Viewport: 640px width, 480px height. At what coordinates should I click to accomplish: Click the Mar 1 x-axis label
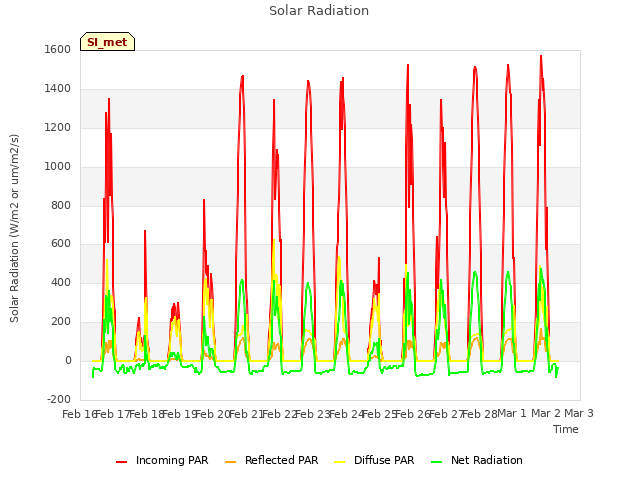(512, 414)
